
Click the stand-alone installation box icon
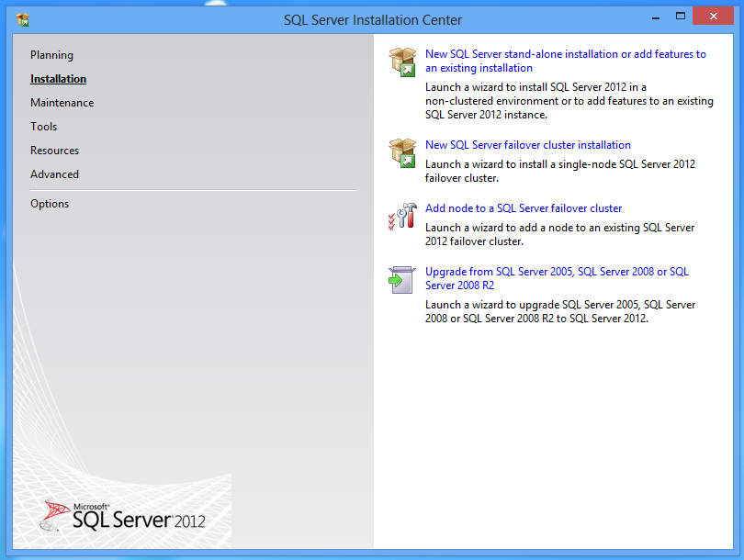point(402,62)
